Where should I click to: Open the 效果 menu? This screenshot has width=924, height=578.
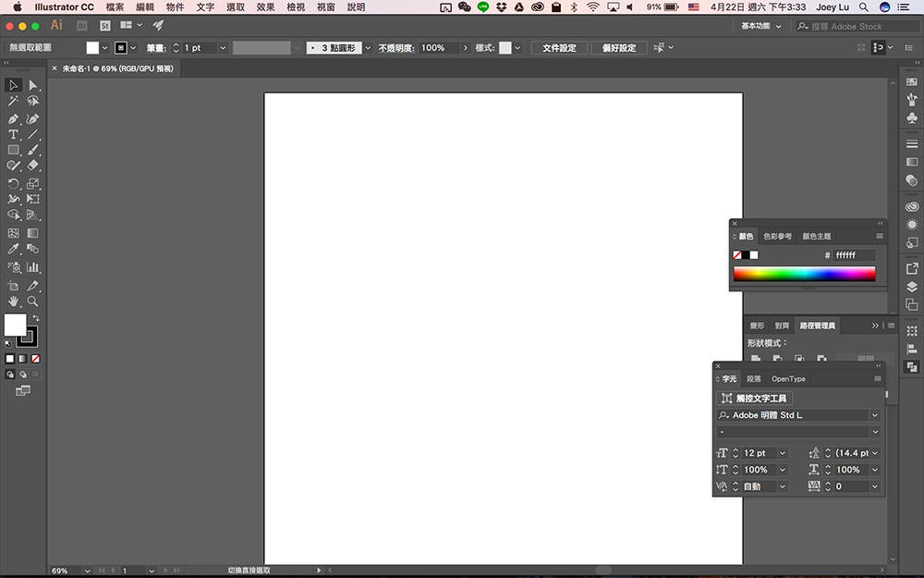click(x=265, y=7)
